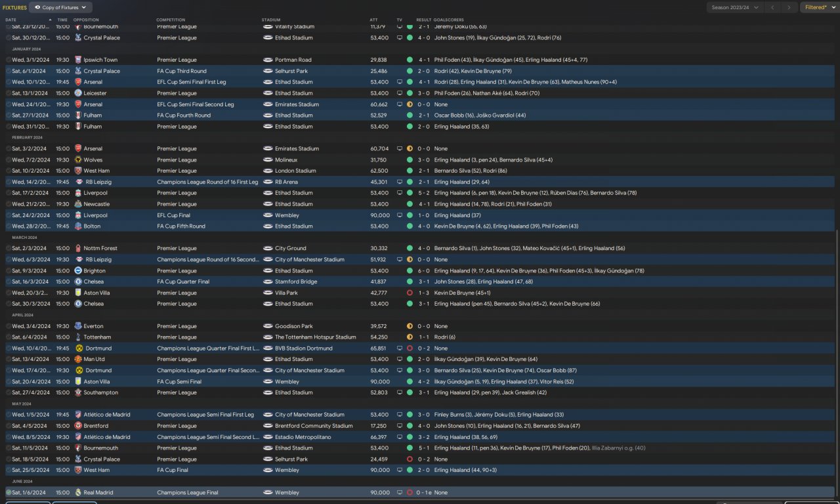The width and height of the screenshot is (840, 504).
Task: Click the Brentford club badge icon
Action: click(78, 426)
